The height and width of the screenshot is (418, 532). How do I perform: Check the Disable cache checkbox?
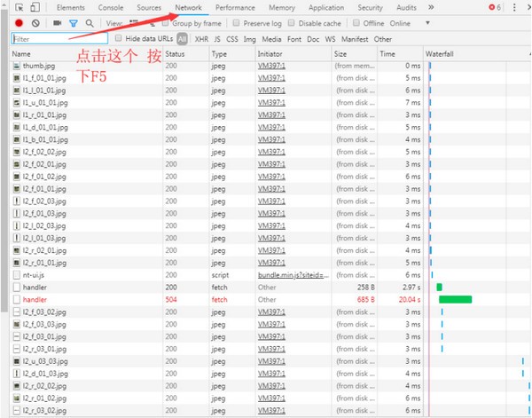(x=293, y=24)
